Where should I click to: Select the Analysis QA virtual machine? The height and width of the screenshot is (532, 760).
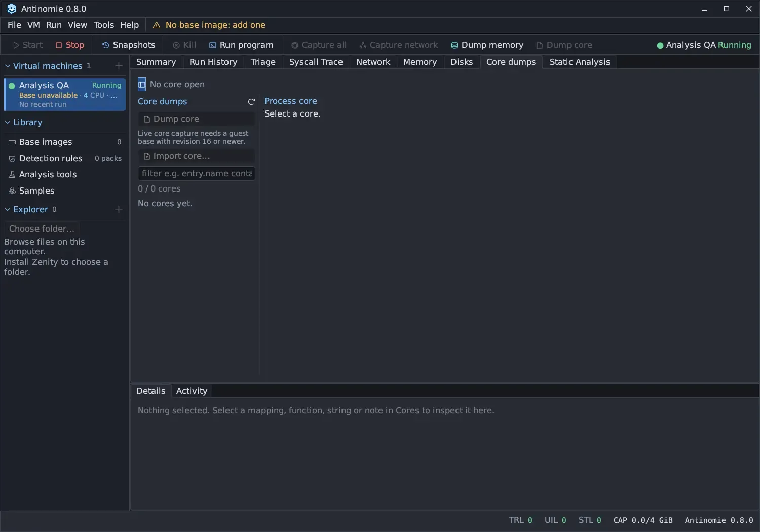click(65, 94)
